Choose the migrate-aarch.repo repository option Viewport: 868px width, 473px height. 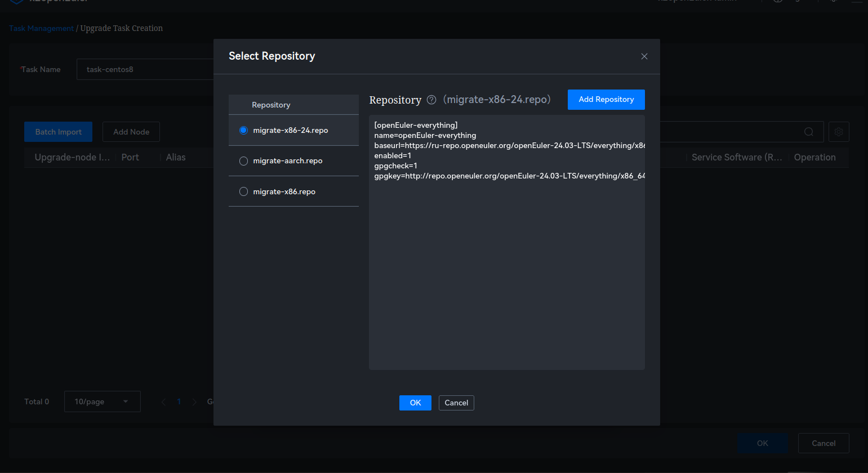243,161
